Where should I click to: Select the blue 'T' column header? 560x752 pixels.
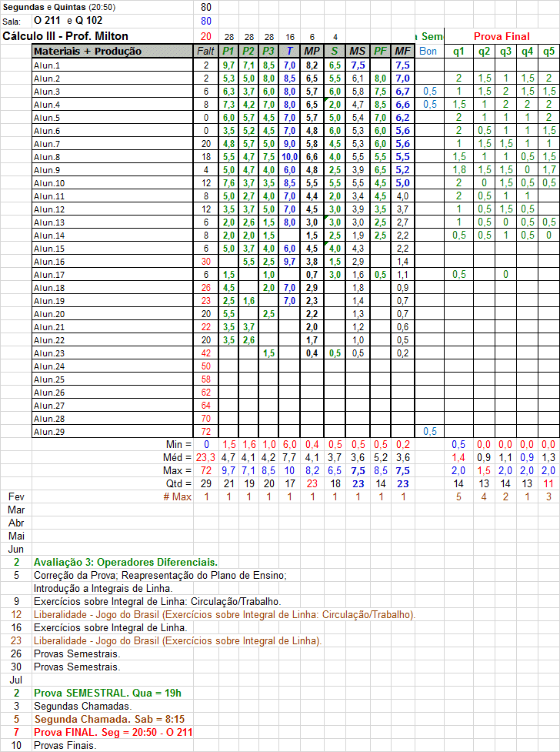click(289, 52)
